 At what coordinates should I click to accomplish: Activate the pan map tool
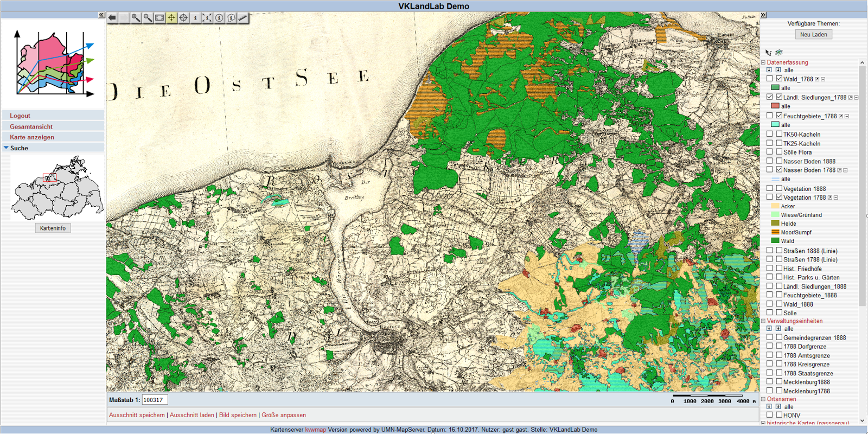[171, 18]
